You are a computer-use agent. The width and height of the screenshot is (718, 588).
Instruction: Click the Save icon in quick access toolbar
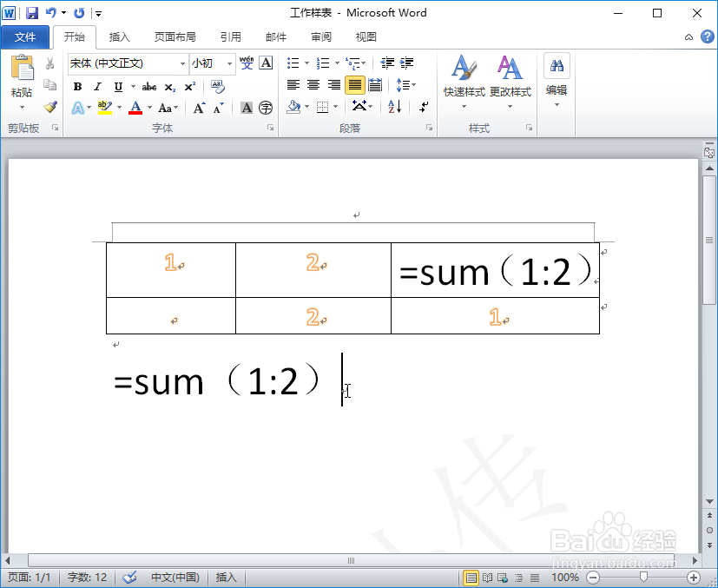pyautogui.click(x=31, y=13)
